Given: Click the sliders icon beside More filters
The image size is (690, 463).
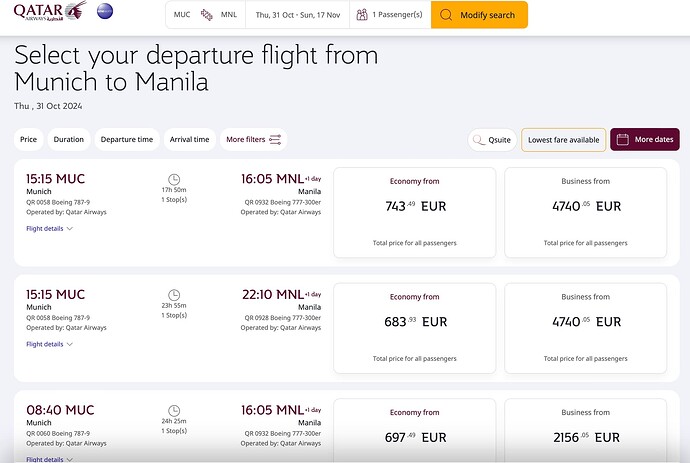Looking at the screenshot, I should click(275, 140).
